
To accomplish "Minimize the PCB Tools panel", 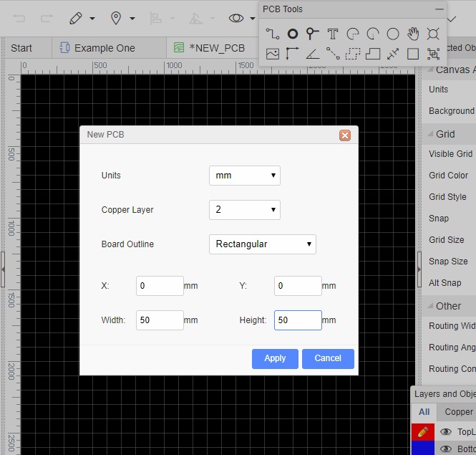I will point(439,9).
